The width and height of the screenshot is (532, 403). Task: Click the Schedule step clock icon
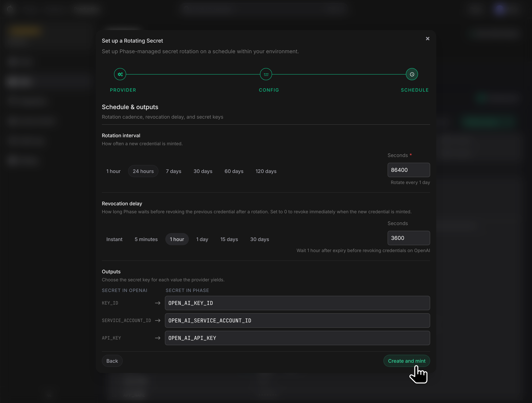[412, 74]
